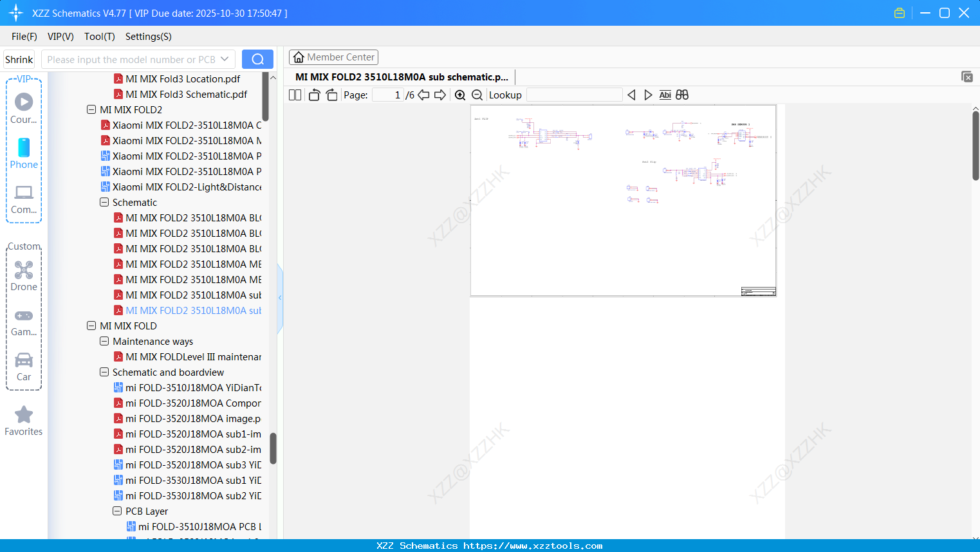Click the Page number field
This screenshot has height=552, width=980.
388,95
